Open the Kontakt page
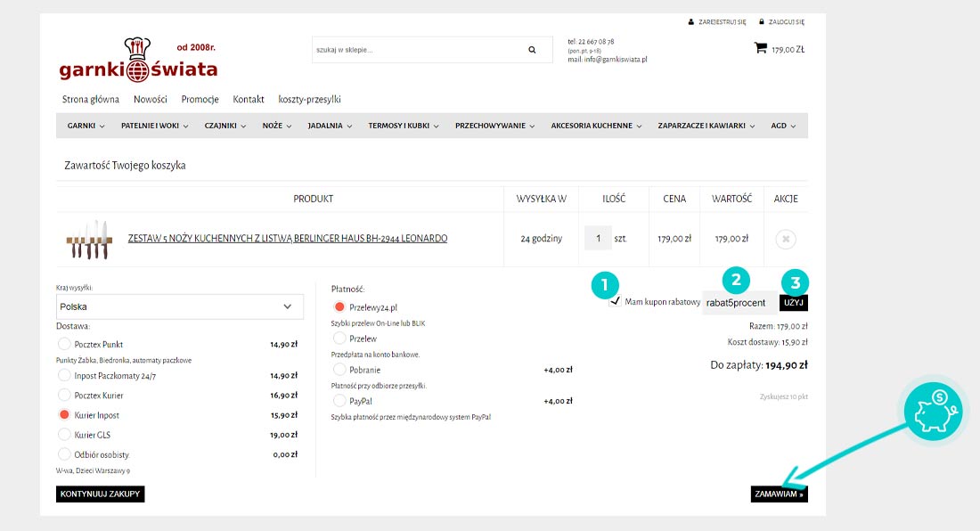 (249, 99)
